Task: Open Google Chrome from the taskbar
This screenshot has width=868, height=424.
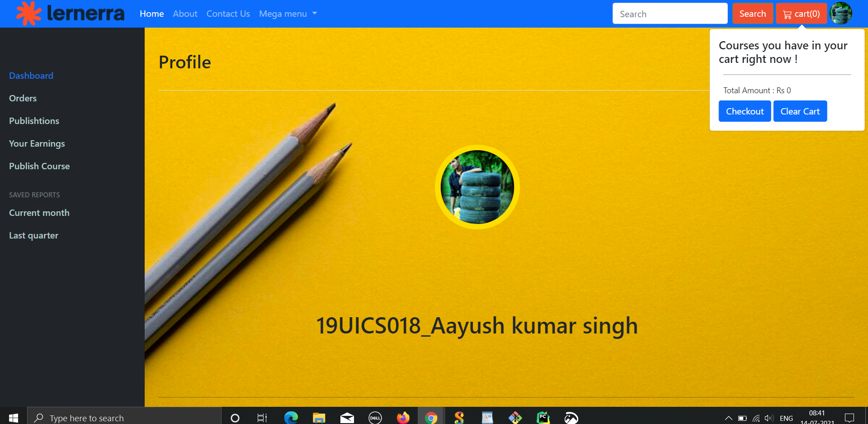Action: [x=430, y=417]
